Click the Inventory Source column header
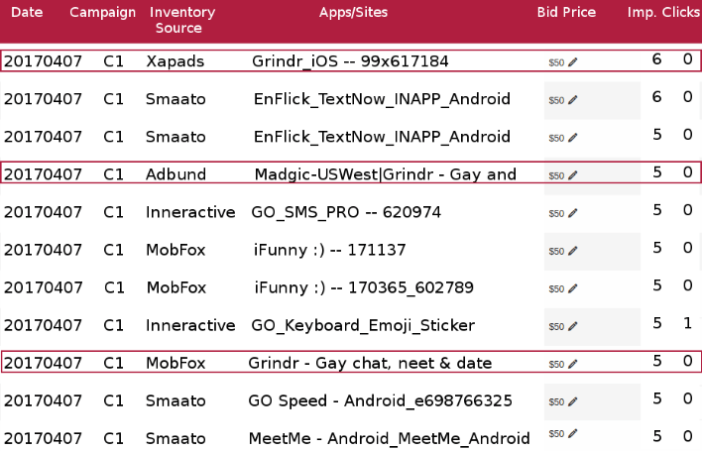Image resolution: width=702 pixels, height=451 pixels. click(x=182, y=20)
